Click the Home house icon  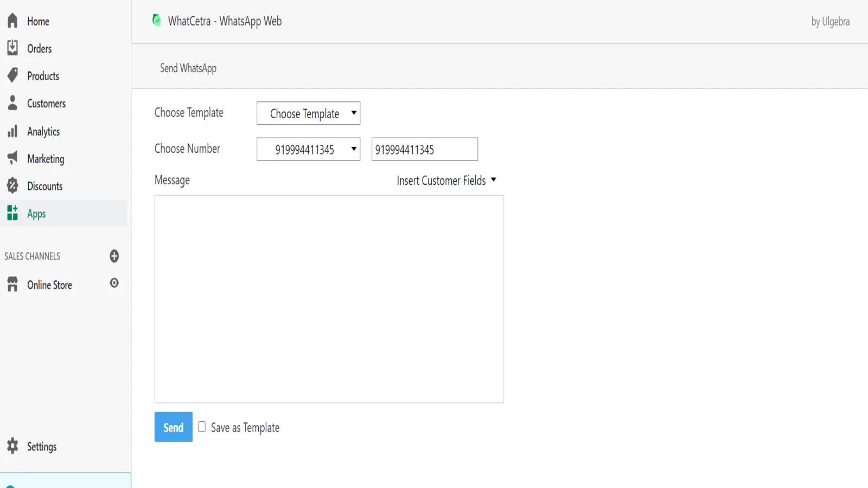pyautogui.click(x=12, y=21)
